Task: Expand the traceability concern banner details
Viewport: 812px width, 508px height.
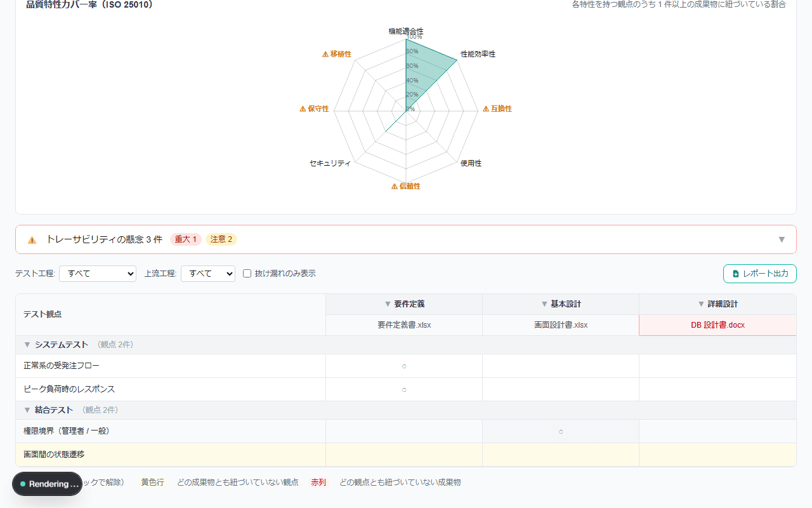Action: [782, 239]
